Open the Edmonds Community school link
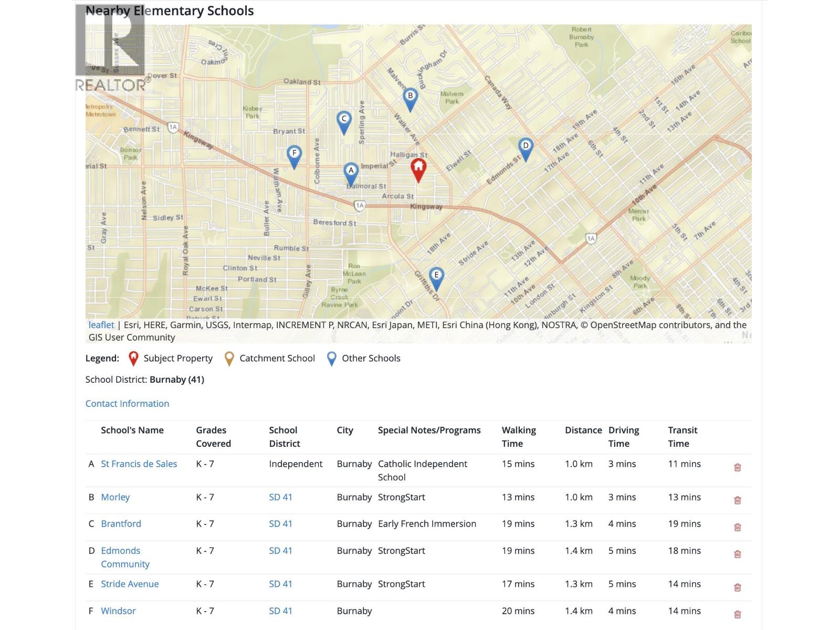The width and height of the screenshot is (840, 630). 125,557
